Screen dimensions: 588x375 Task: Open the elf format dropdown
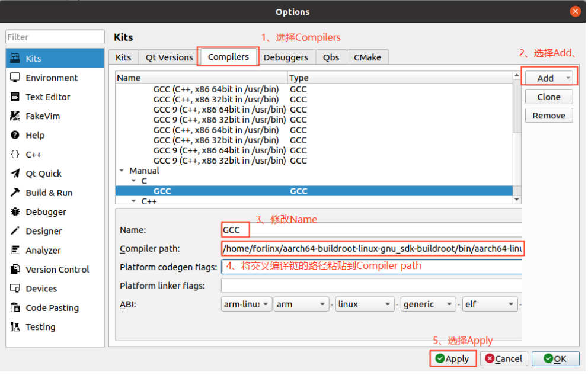point(490,304)
